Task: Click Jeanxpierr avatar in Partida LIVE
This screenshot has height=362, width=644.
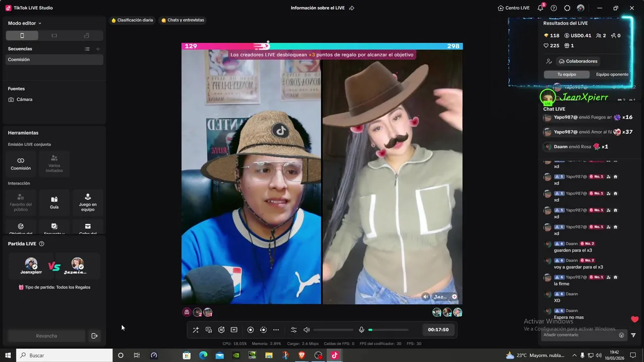Action: [x=31, y=263]
